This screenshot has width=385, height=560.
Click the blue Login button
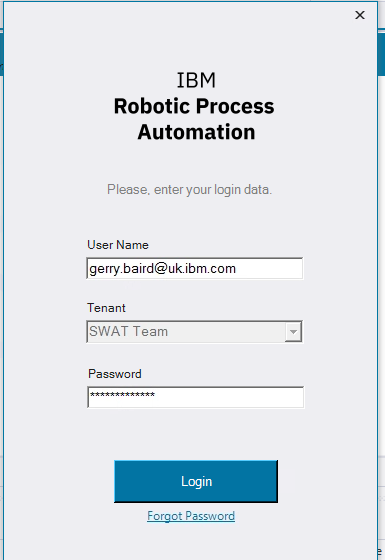[x=196, y=481]
